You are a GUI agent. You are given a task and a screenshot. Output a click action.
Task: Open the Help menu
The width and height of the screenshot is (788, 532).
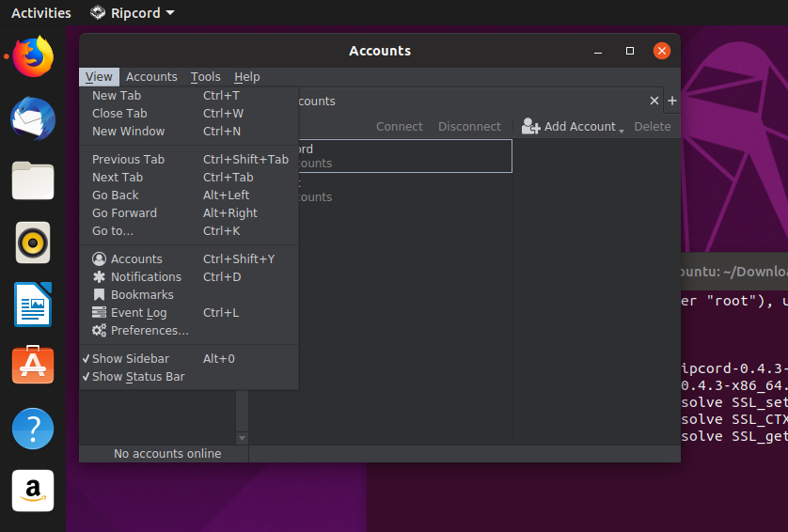pos(246,77)
